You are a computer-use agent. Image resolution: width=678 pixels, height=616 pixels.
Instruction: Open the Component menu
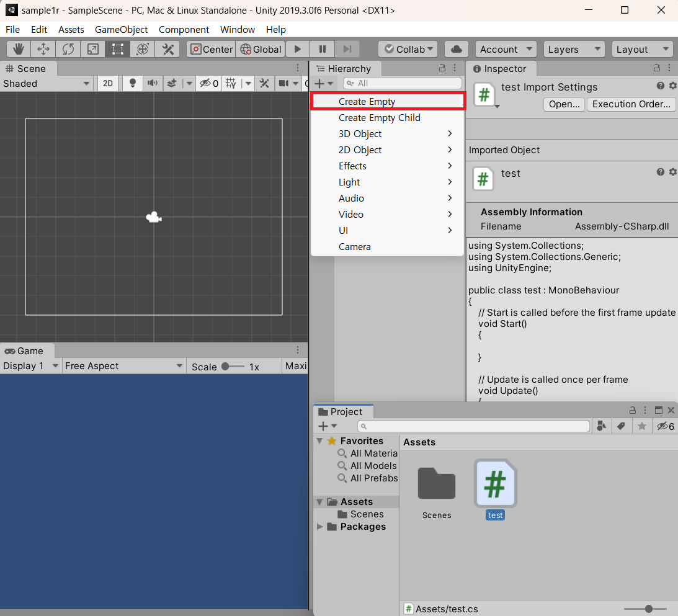coord(184,29)
